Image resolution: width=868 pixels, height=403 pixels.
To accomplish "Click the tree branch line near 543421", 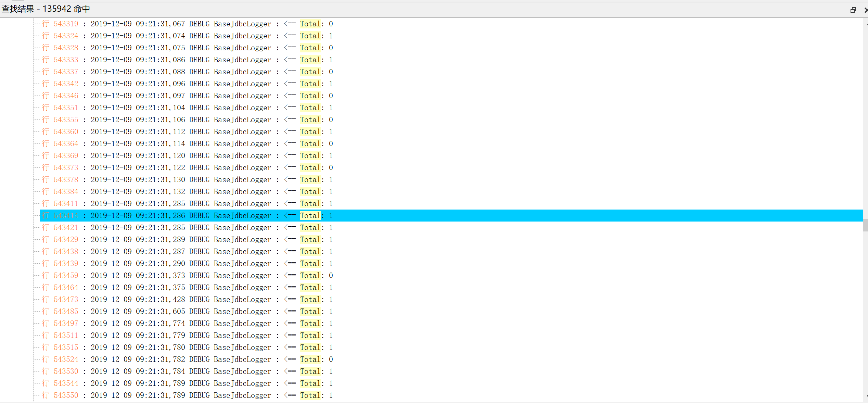I will point(36,227).
